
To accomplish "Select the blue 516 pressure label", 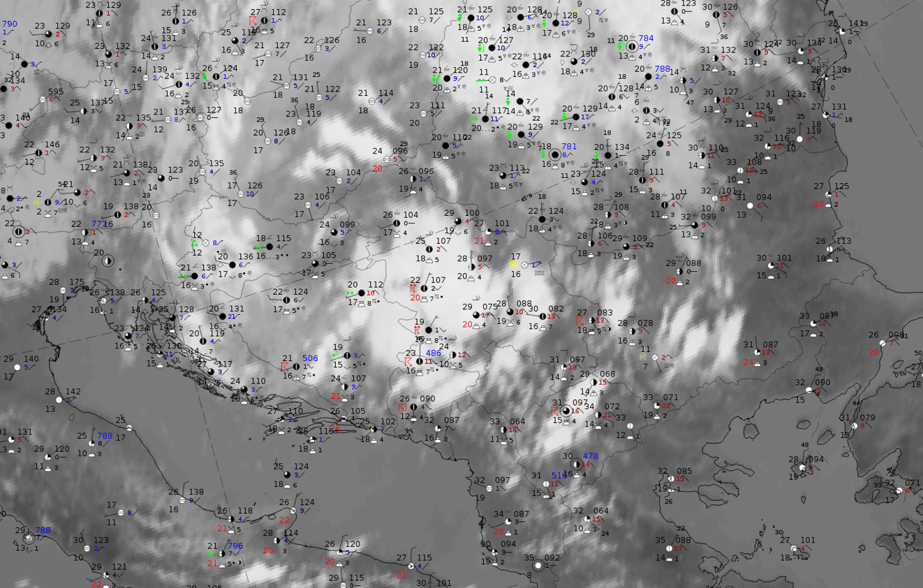I will coord(559,476).
